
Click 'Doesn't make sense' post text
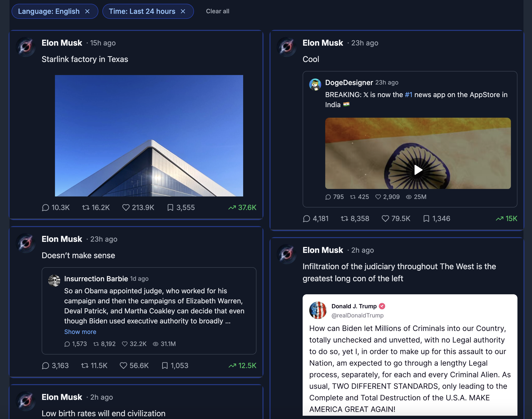[78, 255]
